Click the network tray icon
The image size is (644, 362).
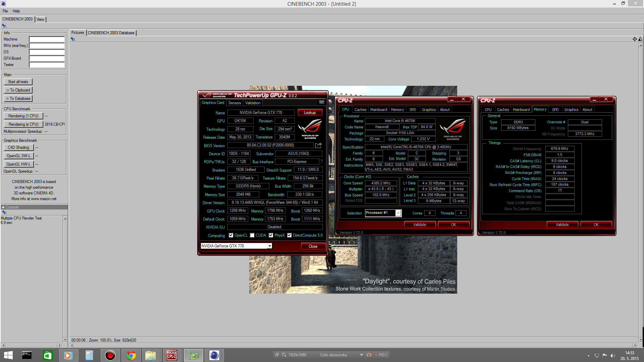click(x=597, y=356)
